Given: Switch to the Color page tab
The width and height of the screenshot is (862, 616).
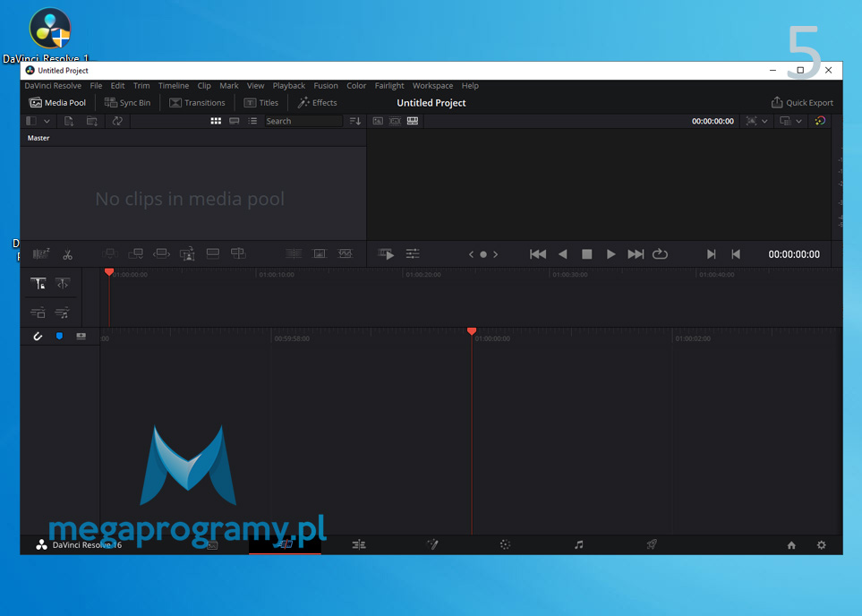Looking at the screenshot, I should [505, 544].
